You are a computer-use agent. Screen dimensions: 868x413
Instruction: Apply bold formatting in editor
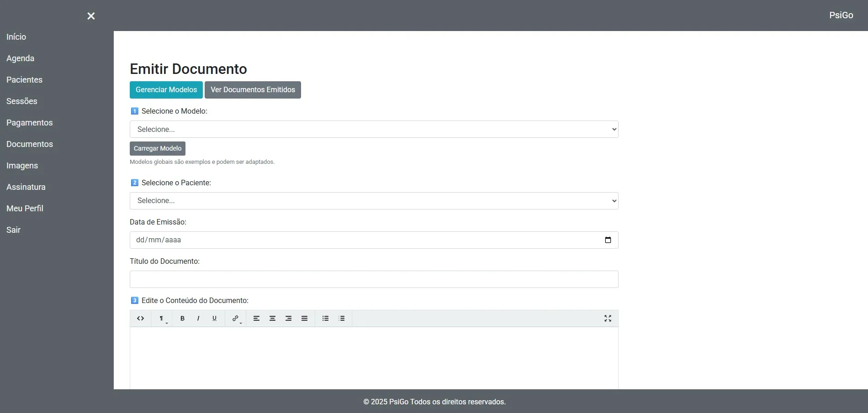point(182,319)
